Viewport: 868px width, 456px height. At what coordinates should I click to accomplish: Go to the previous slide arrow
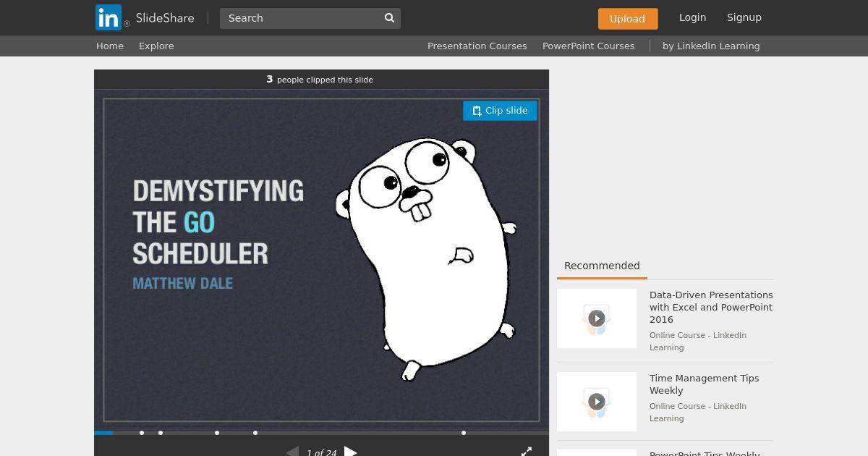[292, 451]
